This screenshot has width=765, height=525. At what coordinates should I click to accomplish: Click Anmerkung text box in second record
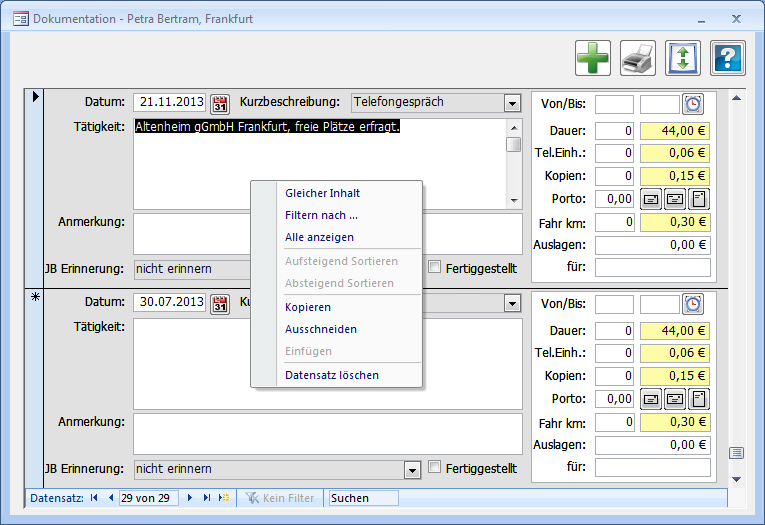point(328,434)
